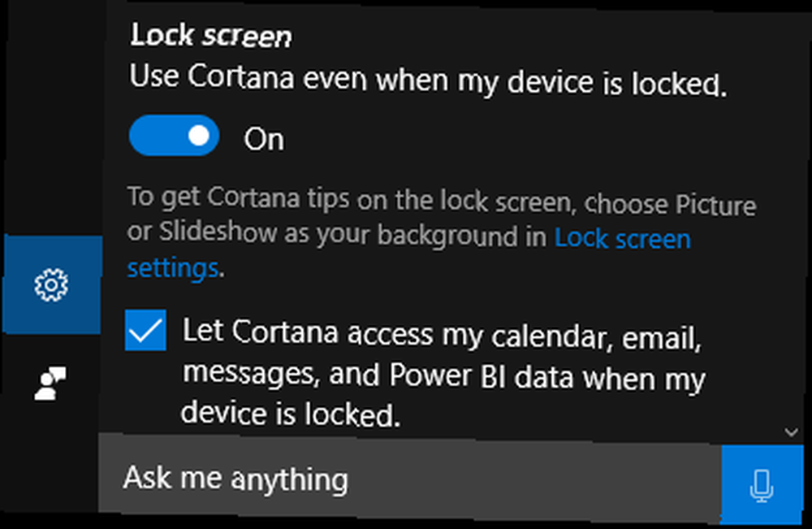
Task: Click the blue voice input button
Action: click(762, 485)
